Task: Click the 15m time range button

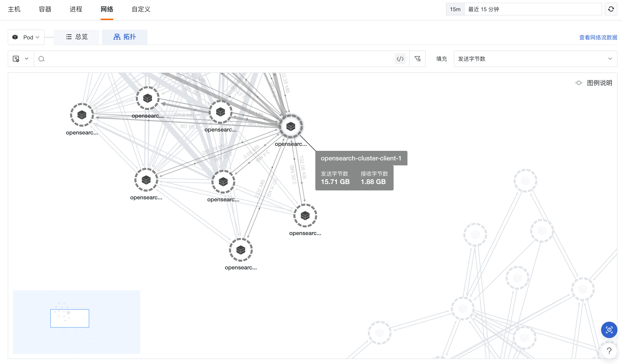Action: (455, 9)
